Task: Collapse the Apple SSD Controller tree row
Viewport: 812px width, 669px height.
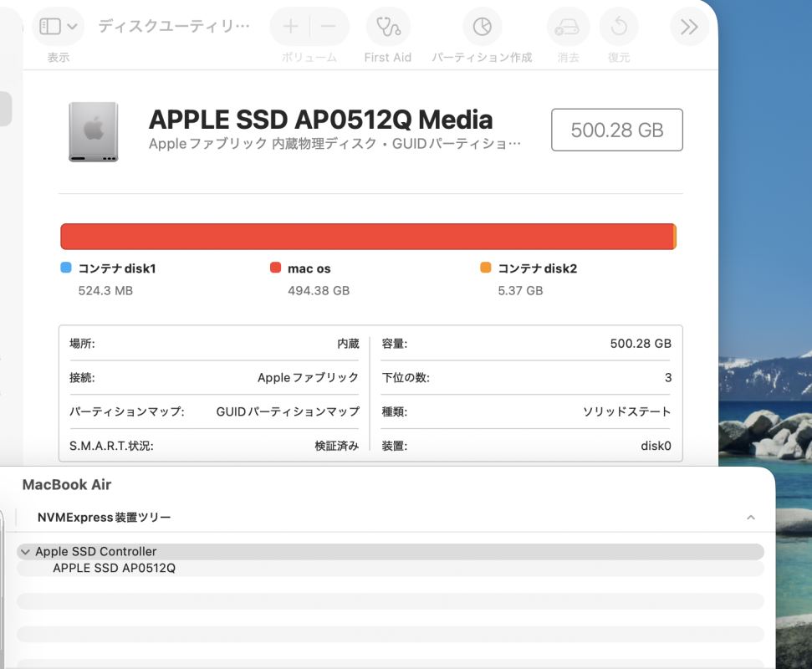Action: pyautogui.click(x=26, y=552)
